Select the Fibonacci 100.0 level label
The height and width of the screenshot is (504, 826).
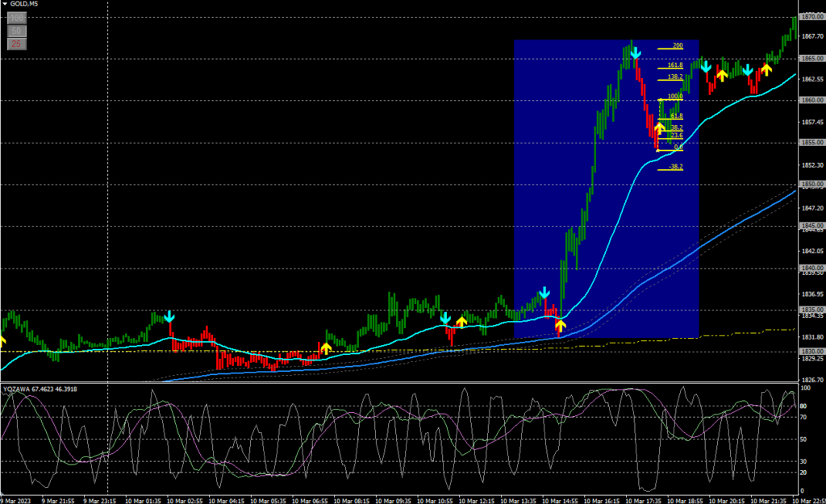pyautogui.click(x=675, y=97)
